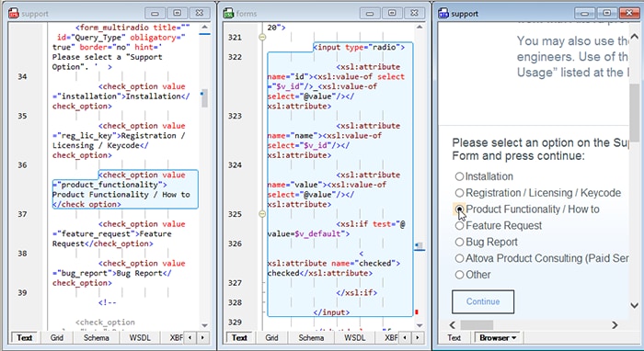Select Altova Product Consulting radio option

[459, 258]
